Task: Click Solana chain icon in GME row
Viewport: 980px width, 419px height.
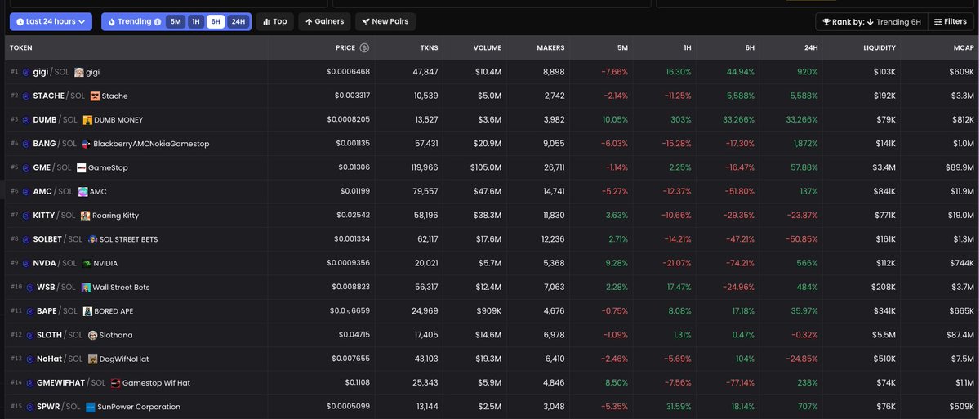Action: tap(26, 167)
